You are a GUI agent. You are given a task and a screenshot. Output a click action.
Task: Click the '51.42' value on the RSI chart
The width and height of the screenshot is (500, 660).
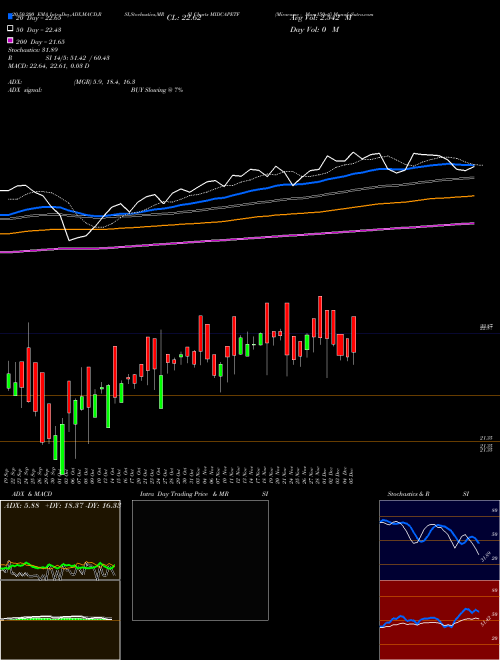485,620
